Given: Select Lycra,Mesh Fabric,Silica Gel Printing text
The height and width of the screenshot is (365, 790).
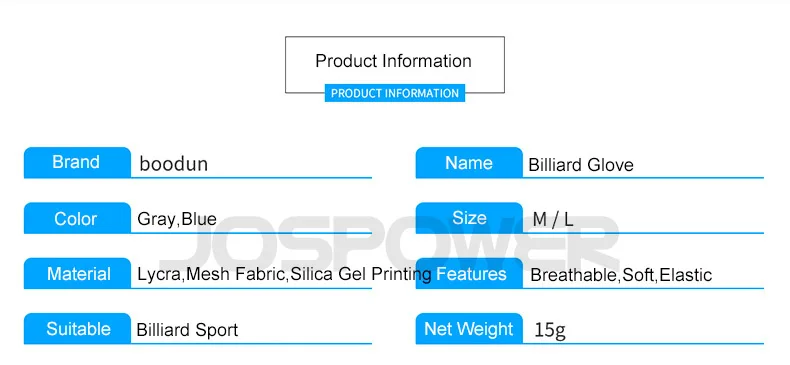Looking at the screenshot, I should (284, 274).
